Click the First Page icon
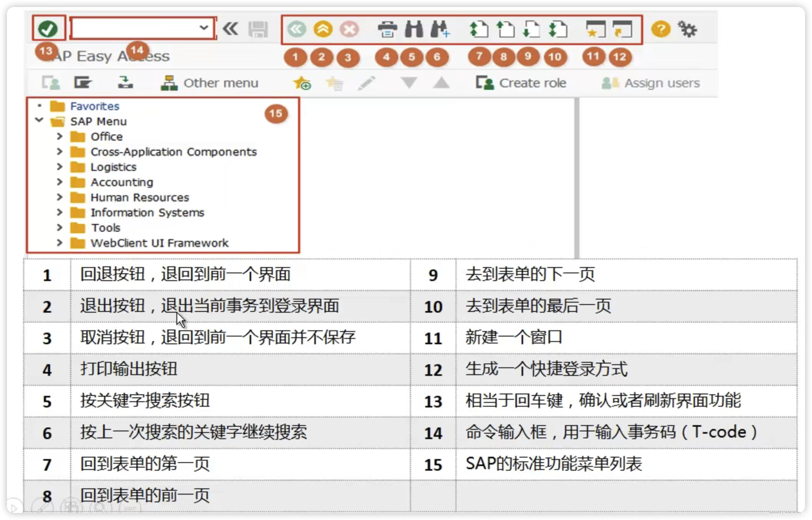Screen dimensions: 812x520 (x=479, y=29)
